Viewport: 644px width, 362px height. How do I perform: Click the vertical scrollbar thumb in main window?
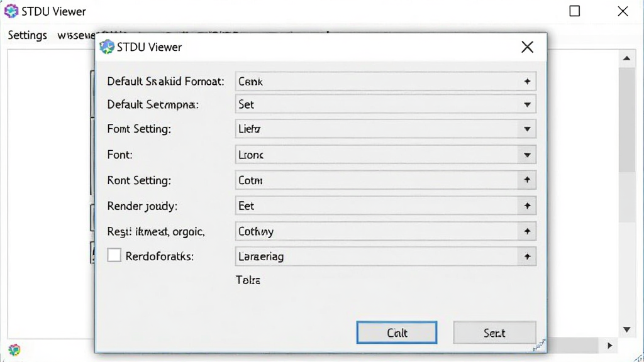point(627,120)
